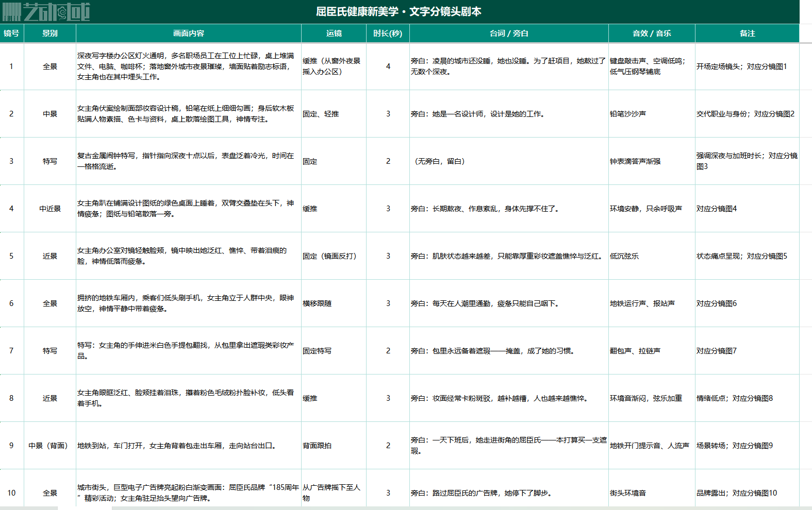Viewport: 812px width, 510px height.
Task: Select the 中景 cell in shot 2 row
Action: 50,114
